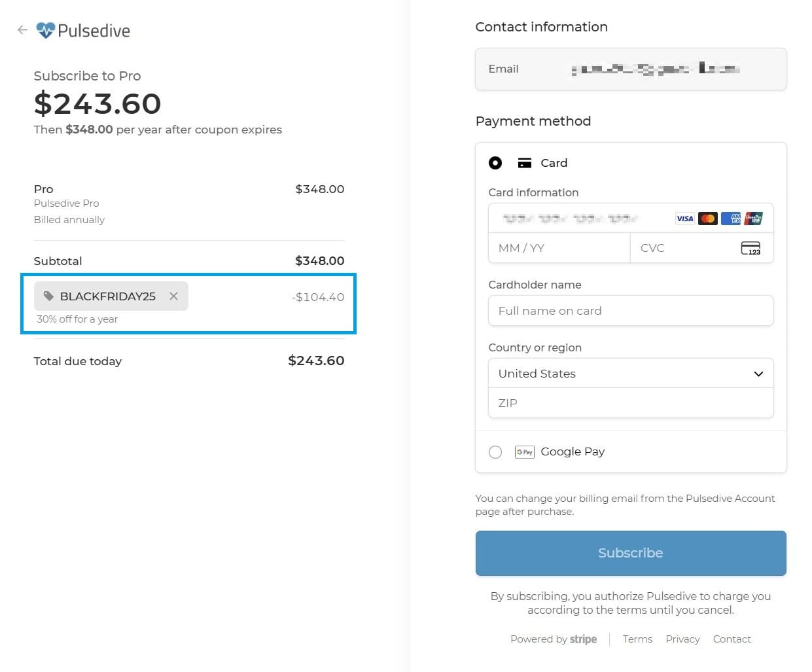
Task: Click the CVC card help icon
Action: point(750,248)
